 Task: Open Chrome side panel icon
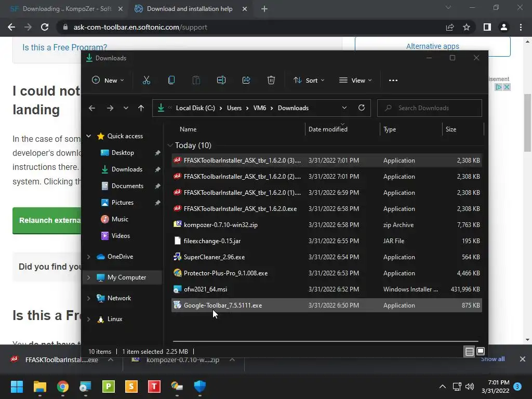point(487,27)
